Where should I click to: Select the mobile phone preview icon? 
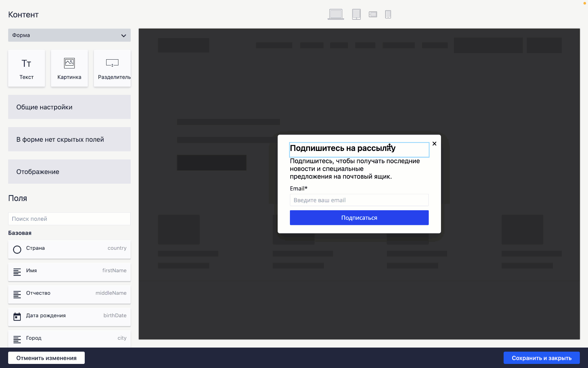coord(388,14)
